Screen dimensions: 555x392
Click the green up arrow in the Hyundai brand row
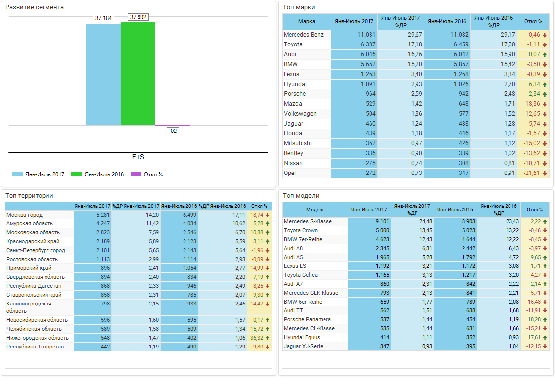tap(545, 85)
